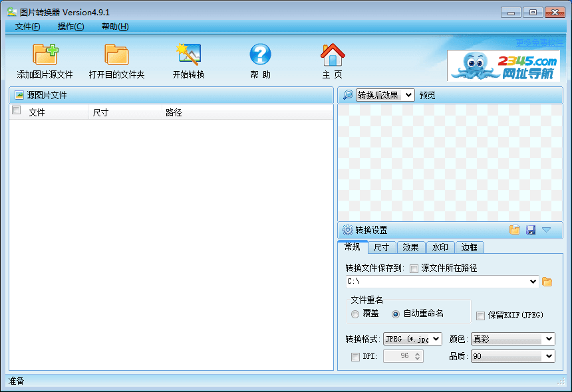Screen dimensions: 572x392
Task: Click the Add image source files icon
Action: click(45, 54)
